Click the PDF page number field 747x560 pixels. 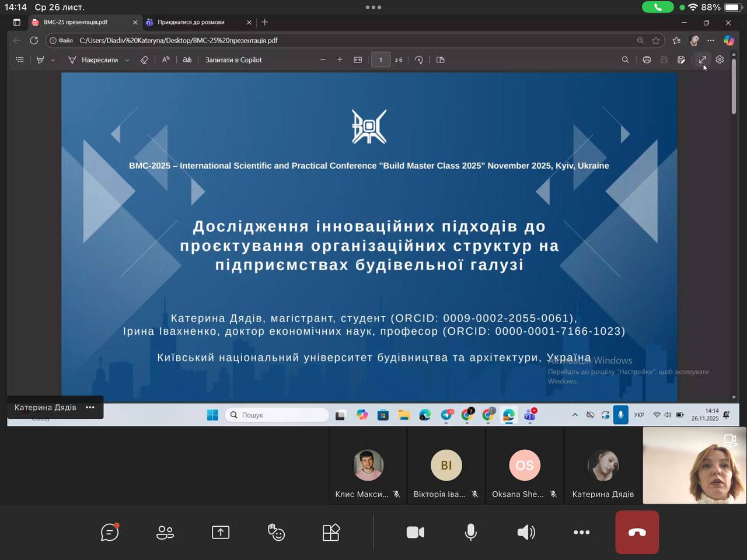381,60
